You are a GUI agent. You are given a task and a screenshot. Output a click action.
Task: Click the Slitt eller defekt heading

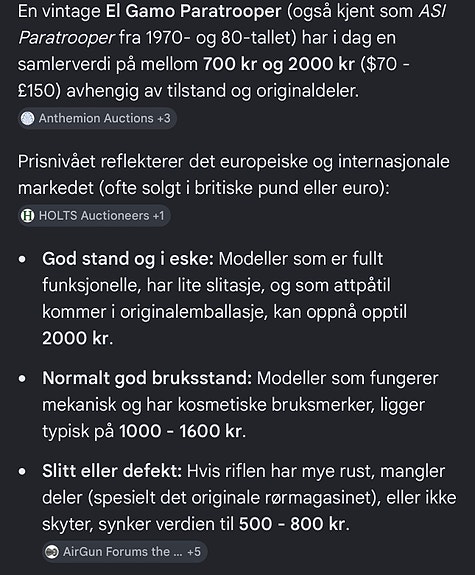112,471
